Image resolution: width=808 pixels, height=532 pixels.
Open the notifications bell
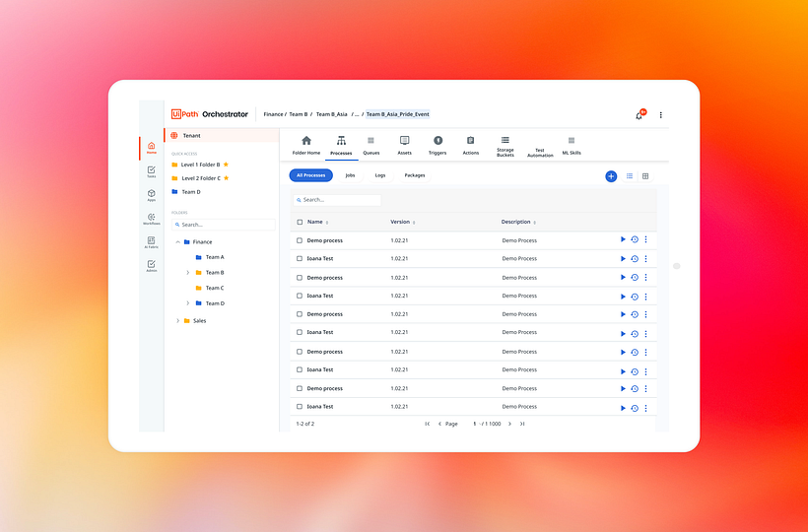click(x=639, y=116)
